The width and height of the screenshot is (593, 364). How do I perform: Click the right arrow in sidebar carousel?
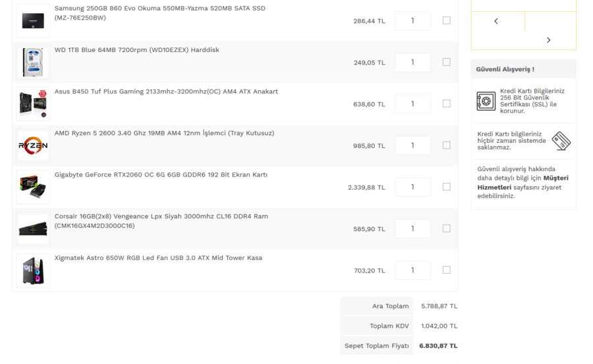tap(548, 40)
